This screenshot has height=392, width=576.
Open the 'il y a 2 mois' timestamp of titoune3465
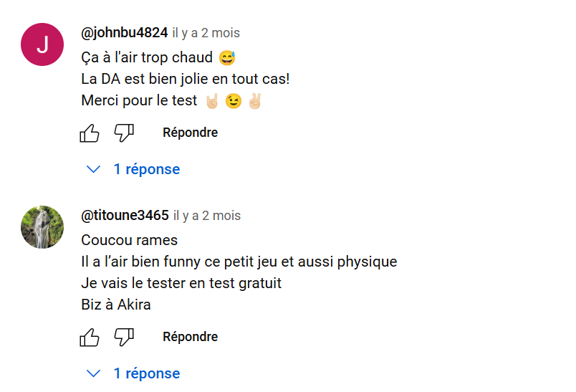(x=207, y=216)
